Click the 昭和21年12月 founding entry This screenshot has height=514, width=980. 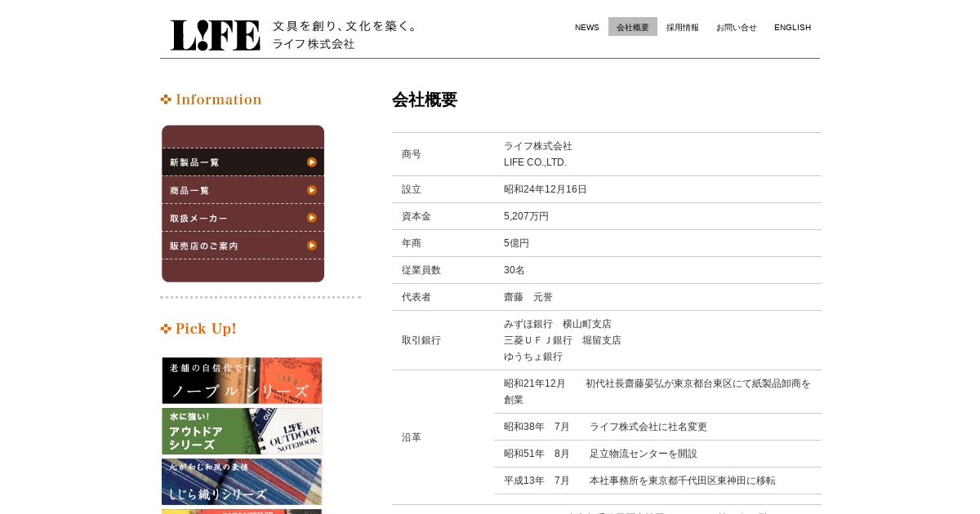(657, 392)
